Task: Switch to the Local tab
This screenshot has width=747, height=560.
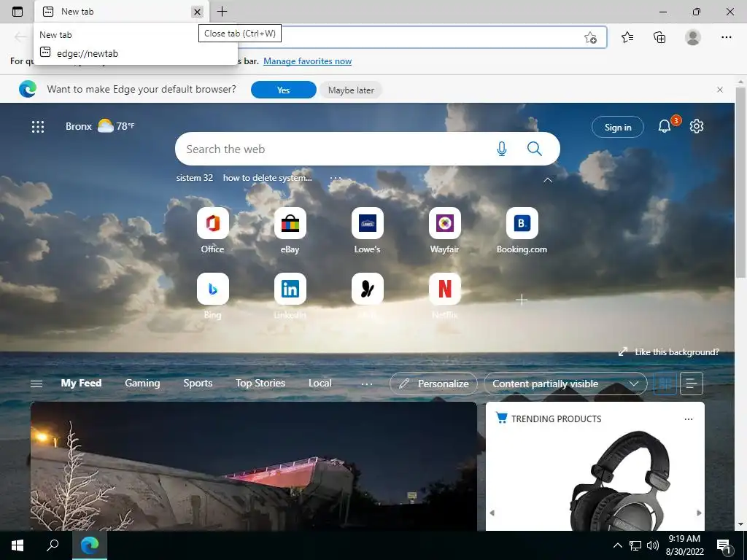Action: point(320,383)
